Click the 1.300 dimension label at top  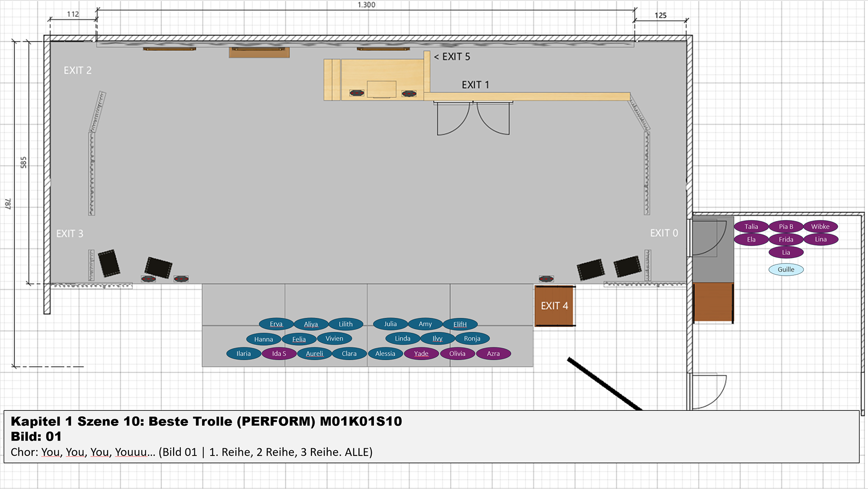[x=366, y=5]
